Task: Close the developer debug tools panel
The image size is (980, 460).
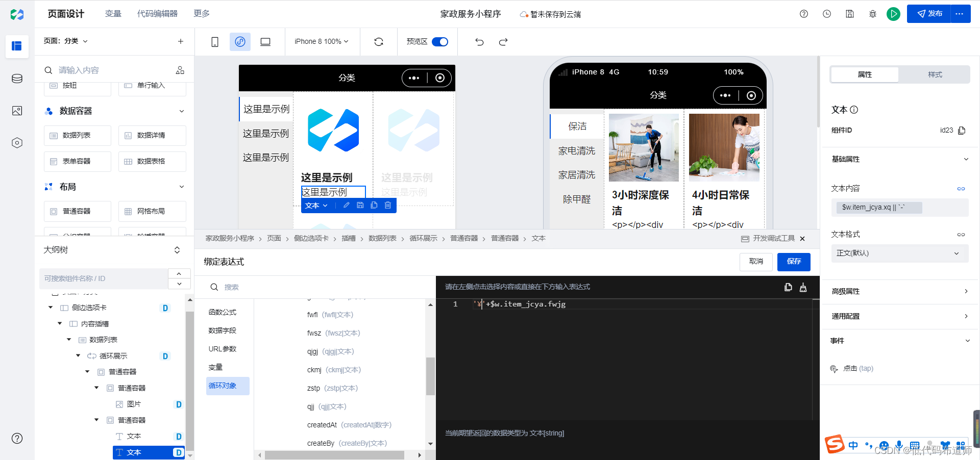Action: pyautogui.click(x=802, y=239)
